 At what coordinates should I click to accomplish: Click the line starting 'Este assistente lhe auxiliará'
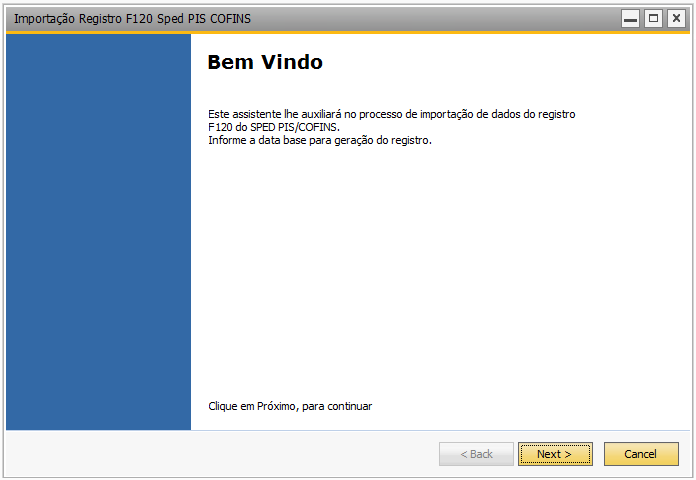[x=392, y=114]
